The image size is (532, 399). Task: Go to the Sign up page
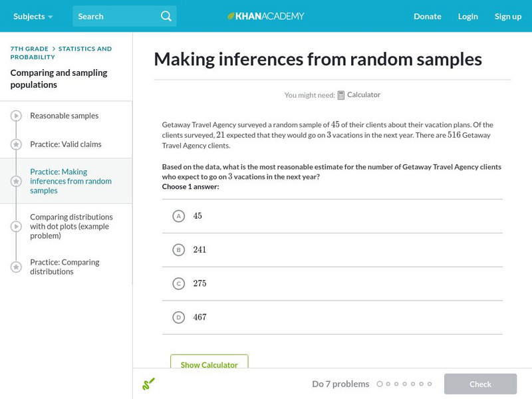click(508, 16)
